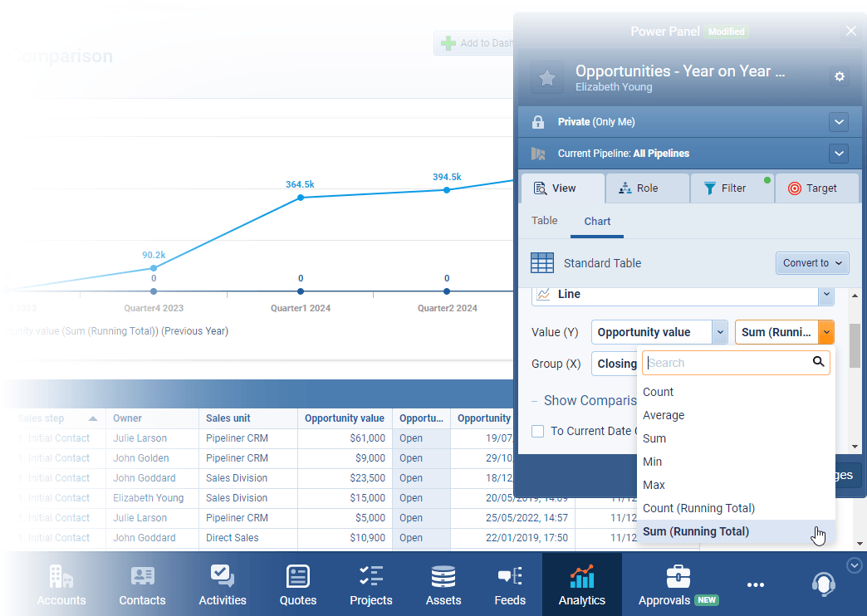Screen dimensions: 867x616
Task: Click the support headset icon
Action: click(823, 584)
